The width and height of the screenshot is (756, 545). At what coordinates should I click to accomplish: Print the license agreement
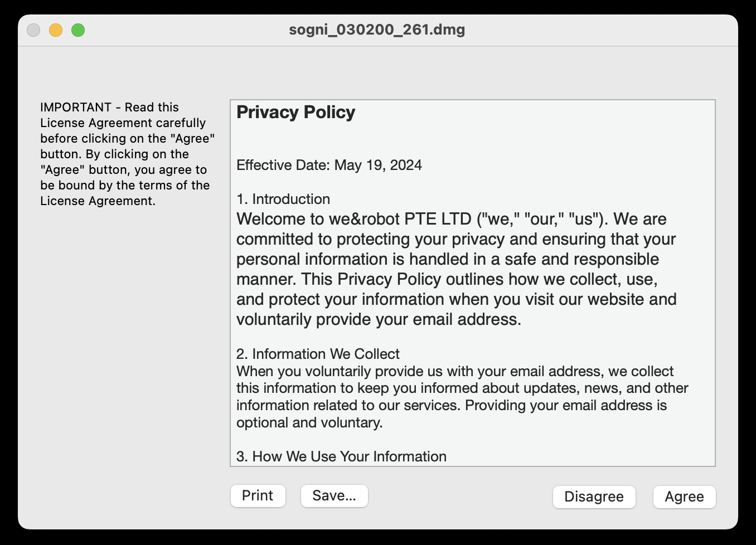[258, 495]
